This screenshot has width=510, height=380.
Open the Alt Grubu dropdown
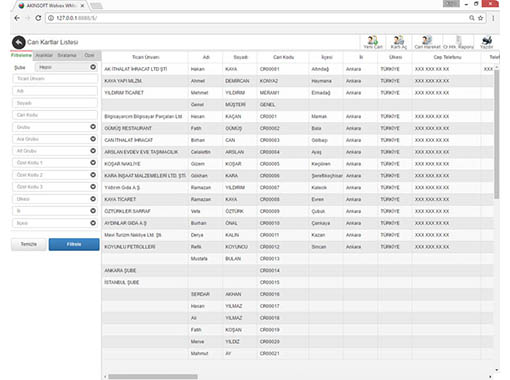(55, 151)
